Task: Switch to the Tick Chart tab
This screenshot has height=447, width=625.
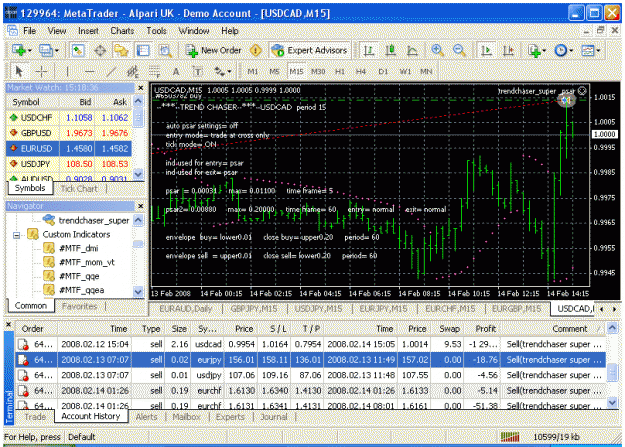Action: [x=79, y=189]
